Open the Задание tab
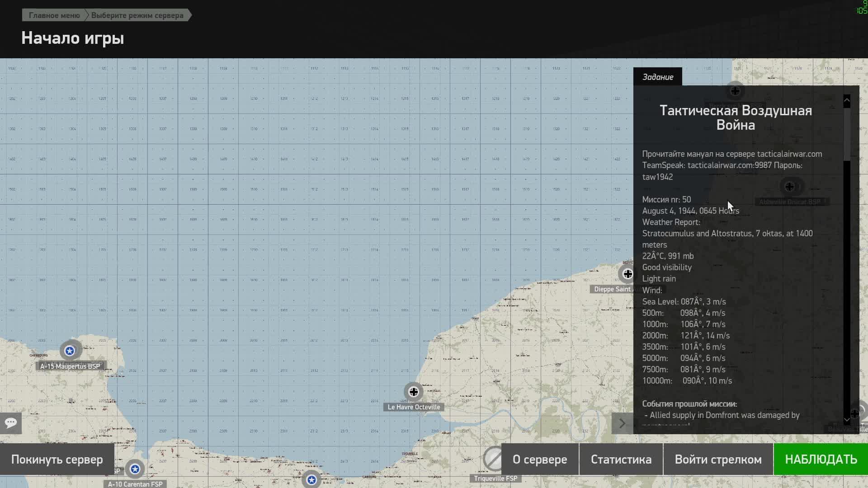This screenshot has width=868, height=488. coord(657,77)
